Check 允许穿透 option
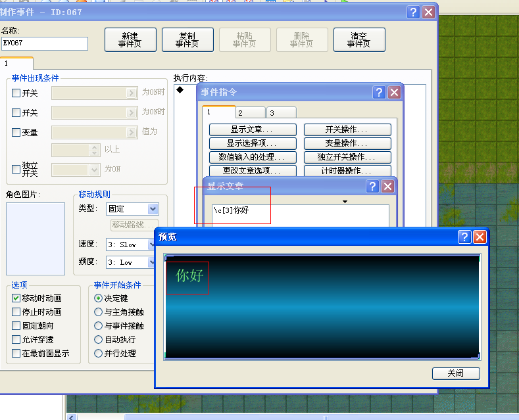This screenshot has width=519, height=420. point(16,340)
